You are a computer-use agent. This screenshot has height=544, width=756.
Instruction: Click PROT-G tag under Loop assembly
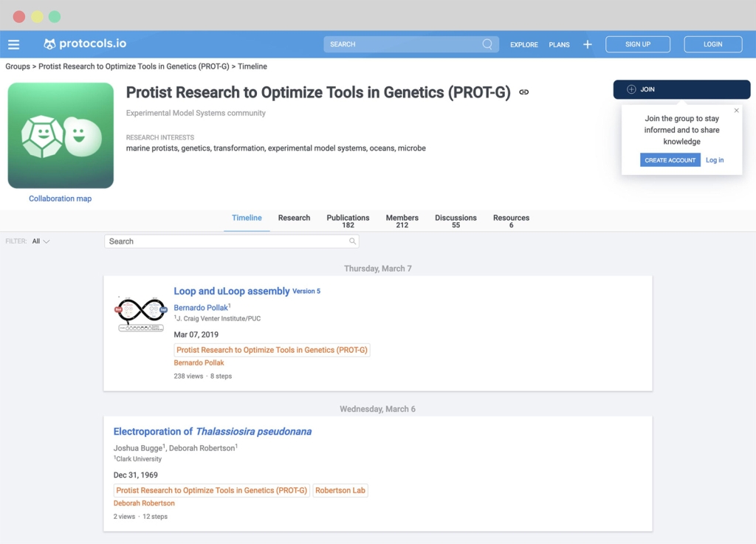pos(272,350)
